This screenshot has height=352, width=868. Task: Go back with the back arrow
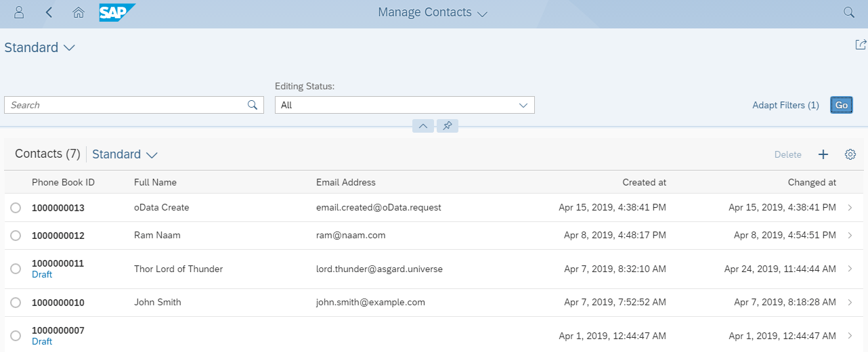coord(49,12)
